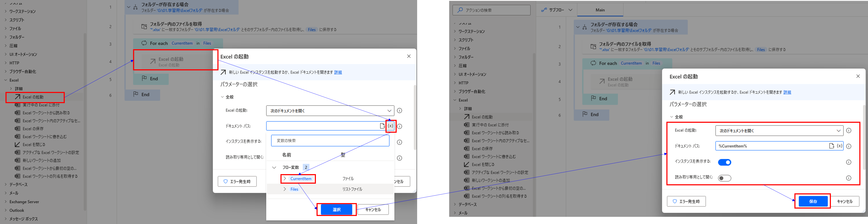Collapse Excel group in 保存-dialog window's actions tree
The image size is (868, 224).
(x=455, y=100)
